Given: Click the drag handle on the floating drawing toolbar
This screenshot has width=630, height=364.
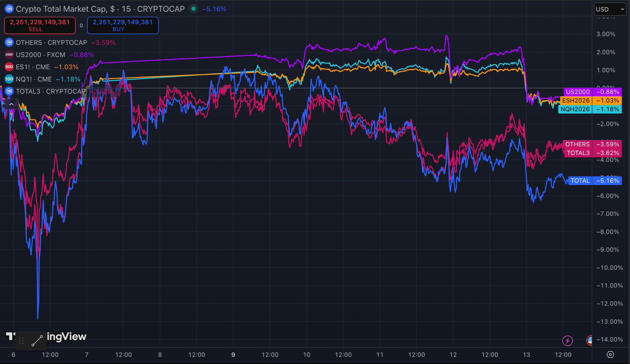Looking at the screenshot, I should [22, 341].
